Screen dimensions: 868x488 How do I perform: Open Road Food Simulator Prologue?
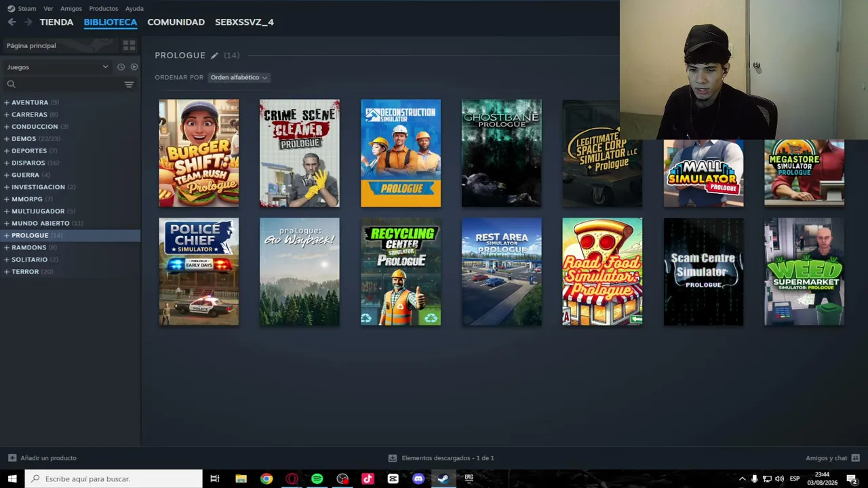coord(602,272)
